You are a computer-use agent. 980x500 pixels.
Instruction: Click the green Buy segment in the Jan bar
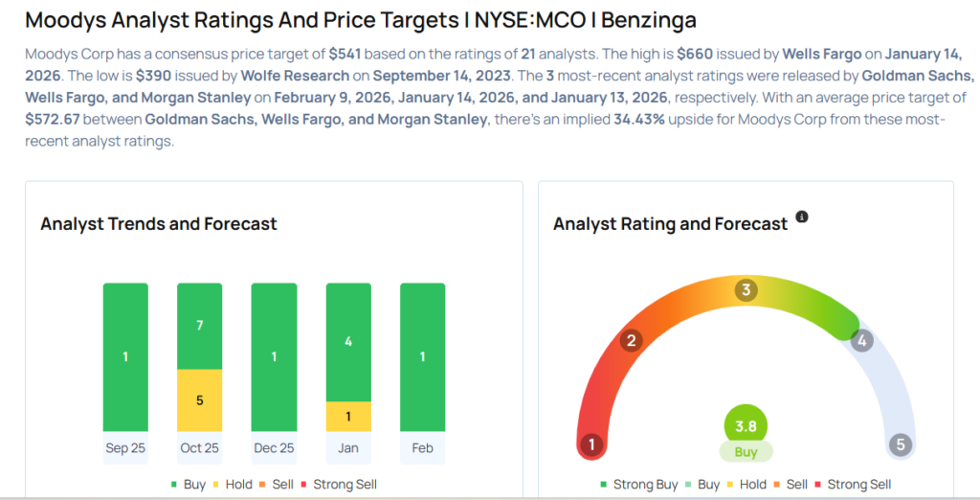pyautogui.click(x=348, y=342)
